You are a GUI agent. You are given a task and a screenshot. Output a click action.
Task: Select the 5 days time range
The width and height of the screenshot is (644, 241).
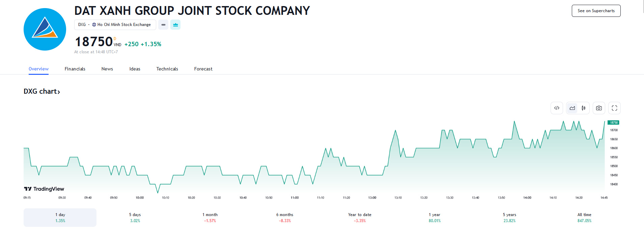tap(135, 217)
